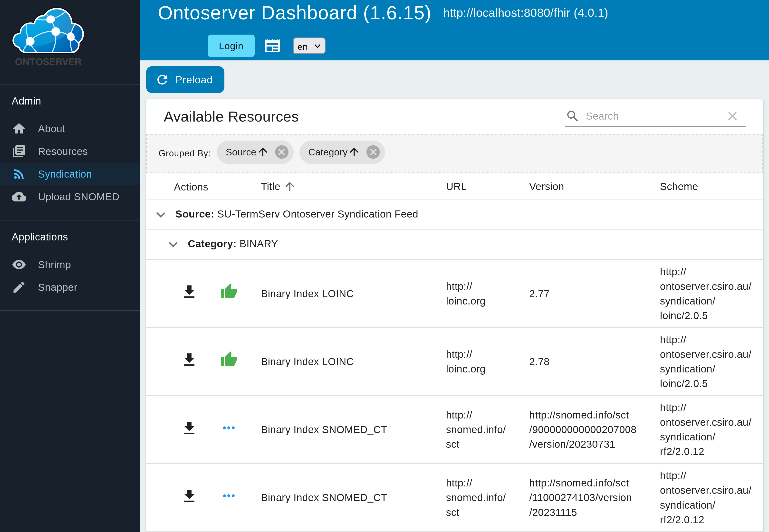
Task: Remove the Category grouping filter
Action: (372, 152)
